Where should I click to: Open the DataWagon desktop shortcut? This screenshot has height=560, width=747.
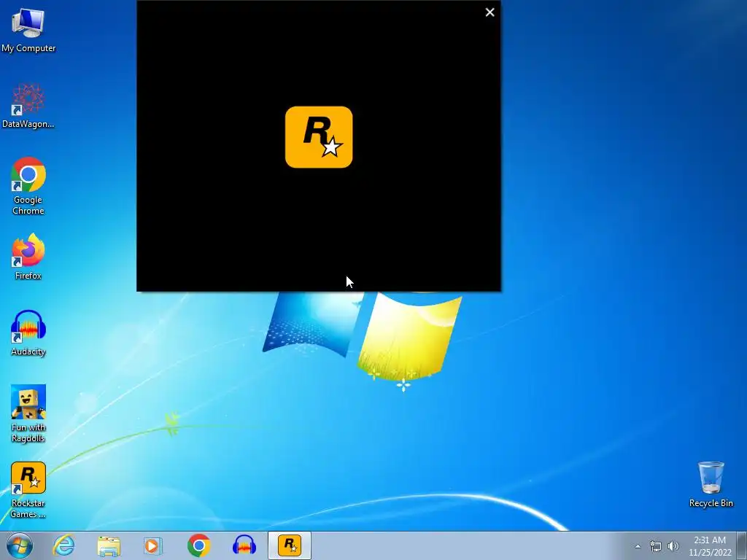coord(28,106)
